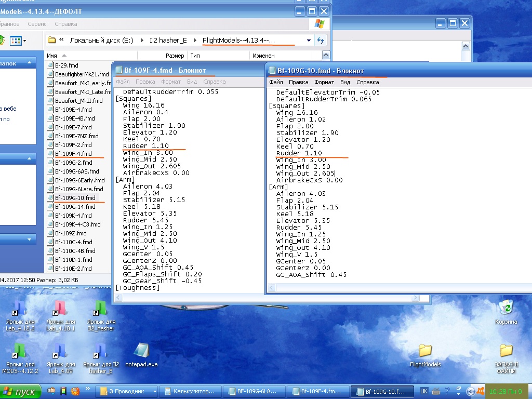The width and height of the screenshot is (532, 399).
Task: Open the Корзина recycle bin icon
Action: point(506,308)
